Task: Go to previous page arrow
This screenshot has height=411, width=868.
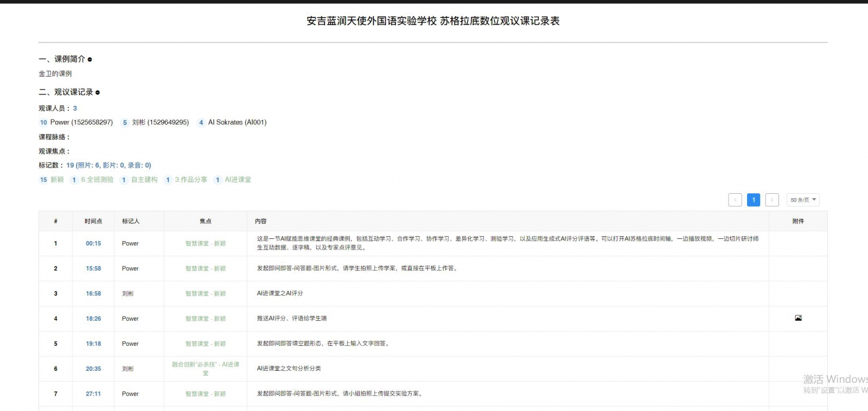Action: pyautogui.click(x=735, y=200)
